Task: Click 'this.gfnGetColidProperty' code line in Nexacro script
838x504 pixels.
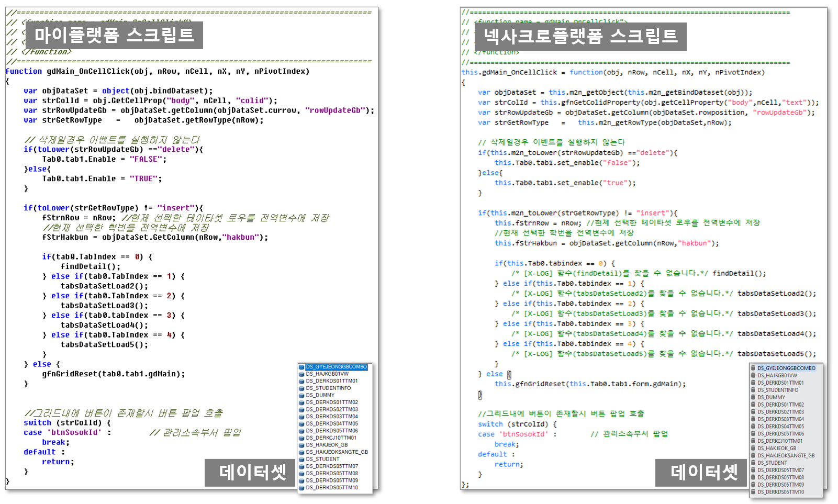Action: click(648, 103)
